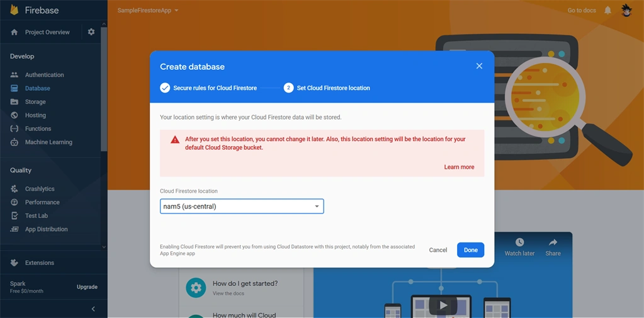Select Test Lab in sidebar
The width and height of the screenshot is (644, 318).
coord(37,216)
